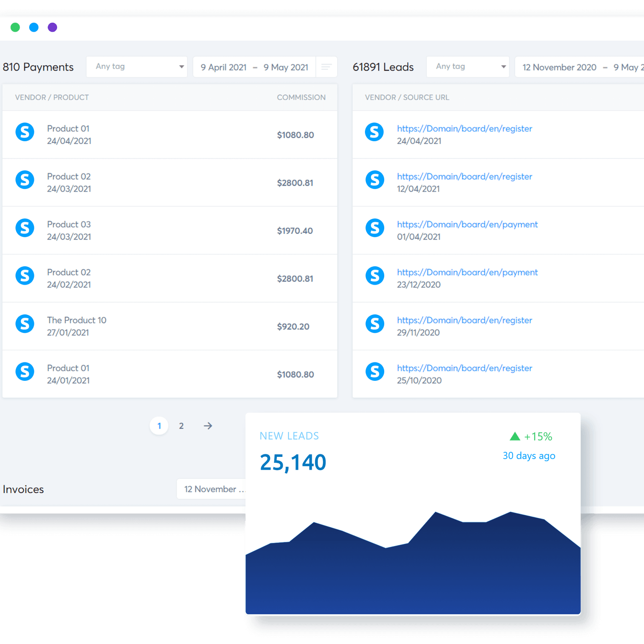Click the vendor icon for Product 01 dated 24/01/2021
Image resolution: width=644 pixels, height=644 pixels.
pos(25,371)
